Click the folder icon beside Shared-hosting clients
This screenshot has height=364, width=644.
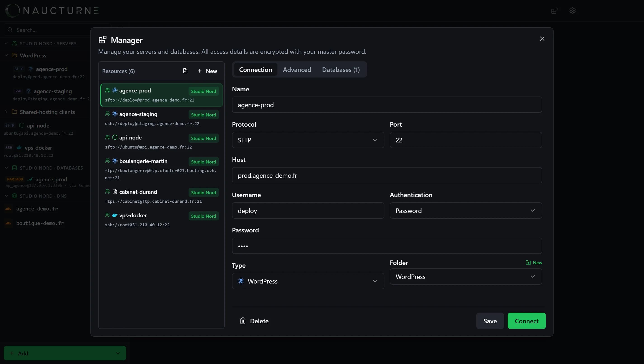click(14, 112)
